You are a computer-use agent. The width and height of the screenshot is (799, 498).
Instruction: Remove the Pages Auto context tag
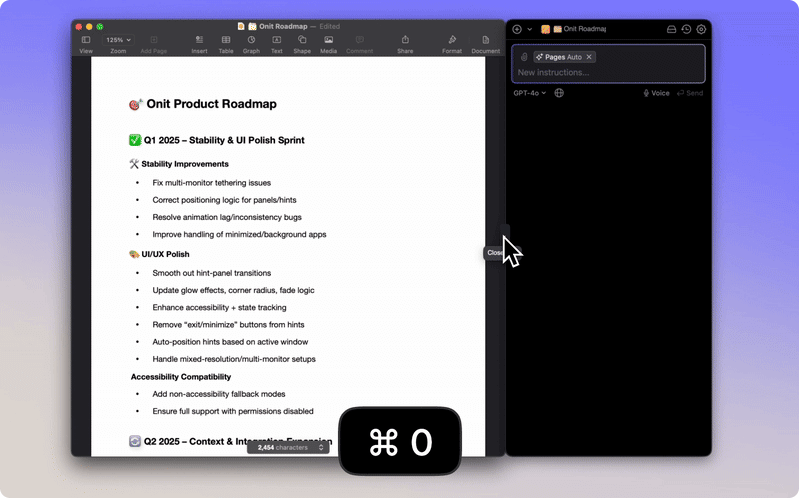589,57
